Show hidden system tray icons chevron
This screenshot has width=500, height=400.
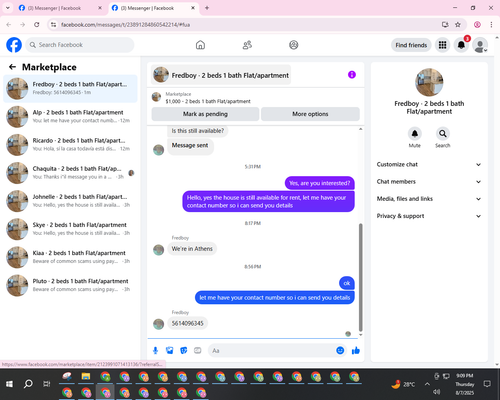[x=427, y=384]
